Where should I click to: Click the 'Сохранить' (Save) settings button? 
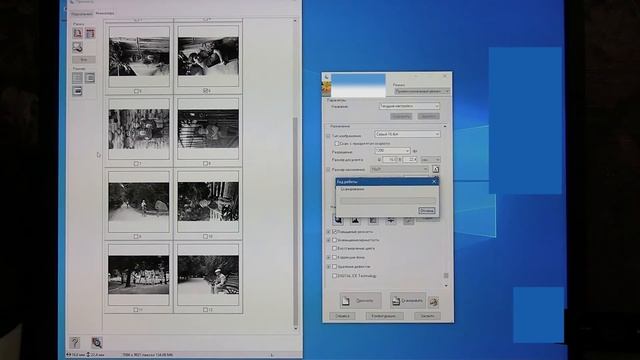pyautogui.click(x=401, y=116)
